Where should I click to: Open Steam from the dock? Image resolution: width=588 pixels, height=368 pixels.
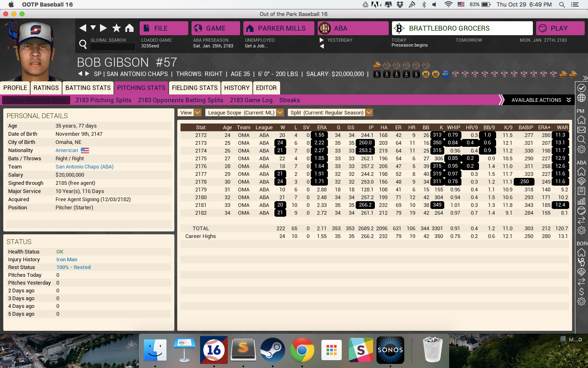[x=272, y=350]
